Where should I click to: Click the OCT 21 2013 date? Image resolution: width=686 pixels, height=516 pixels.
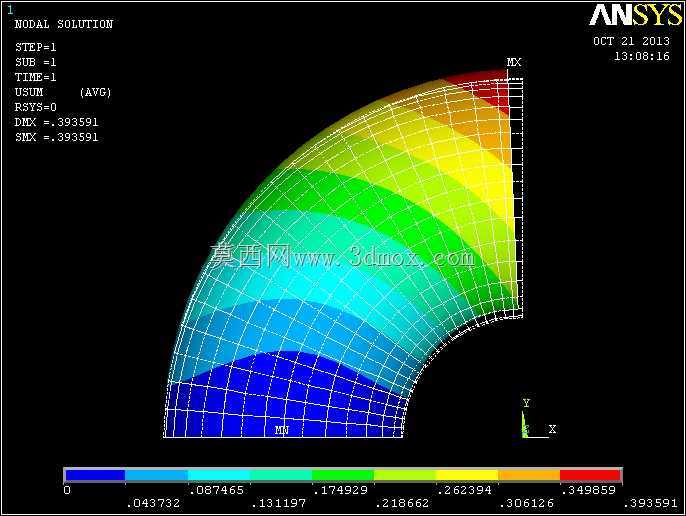click(x=631, y=41)
